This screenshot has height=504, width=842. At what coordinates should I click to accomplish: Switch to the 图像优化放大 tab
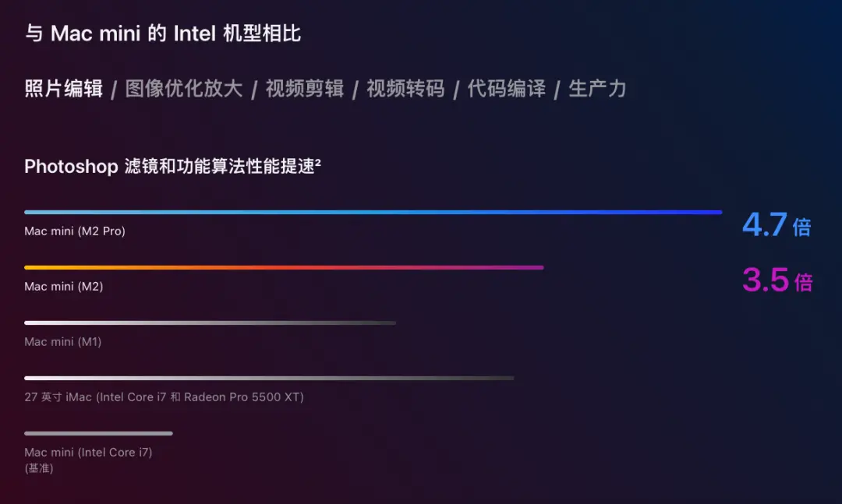coord(184,89)
